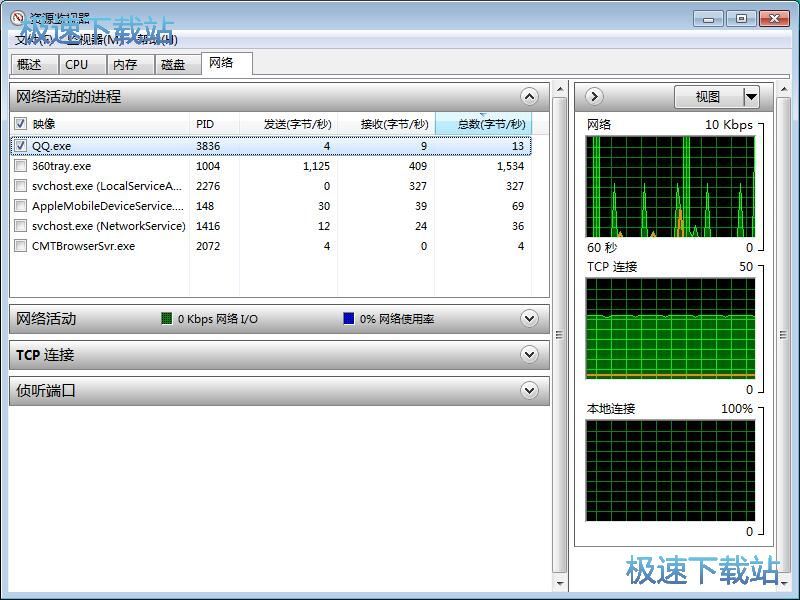Click the graphs pane vertical scrollbar thumb
The height and width of the screenshot is (600, 800).
click(783, 335)
